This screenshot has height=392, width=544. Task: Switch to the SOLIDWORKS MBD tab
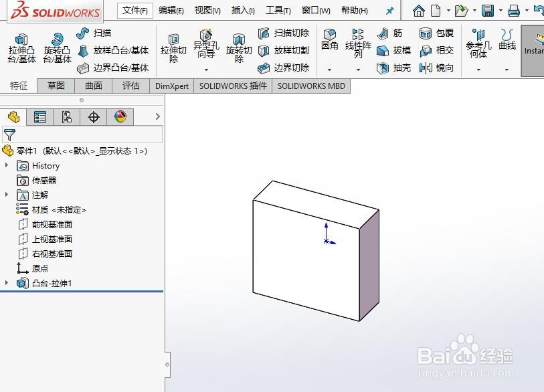coord(311,86)
